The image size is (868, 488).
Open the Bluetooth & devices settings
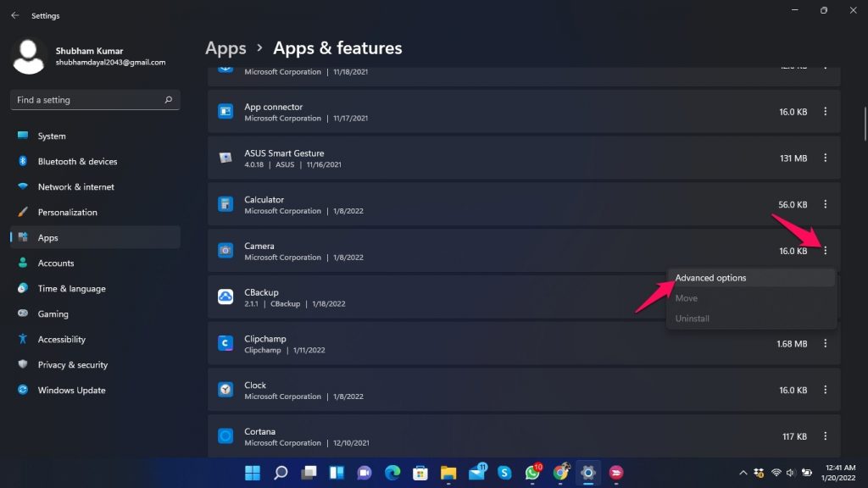pos(77,162)
